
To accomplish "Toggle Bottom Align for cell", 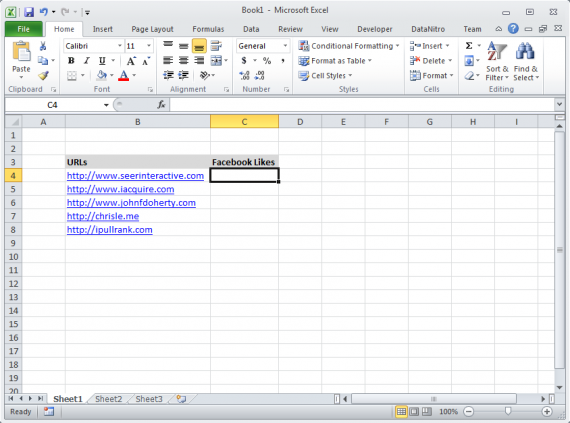I will click(199, 46).
